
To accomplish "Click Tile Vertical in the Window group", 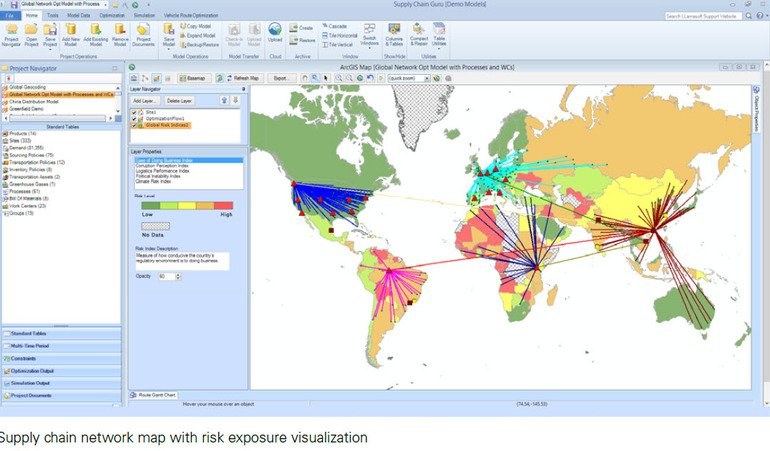I will coord(337,45).
